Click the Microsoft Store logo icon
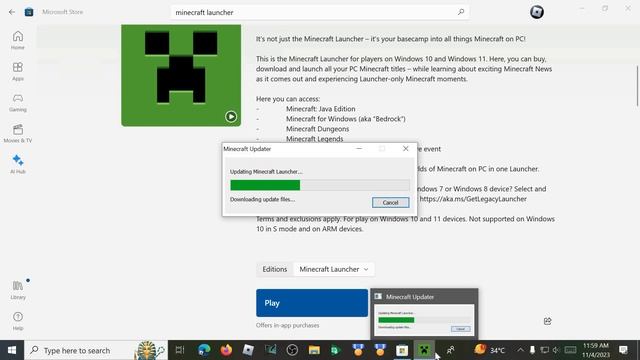 point(29,12)
